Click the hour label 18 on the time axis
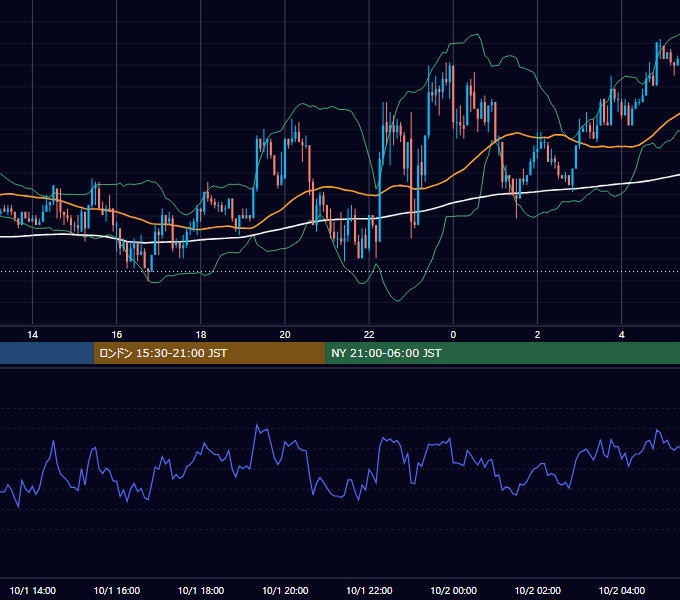Screen dimensions: 680x600 click(x=201, y=335)
